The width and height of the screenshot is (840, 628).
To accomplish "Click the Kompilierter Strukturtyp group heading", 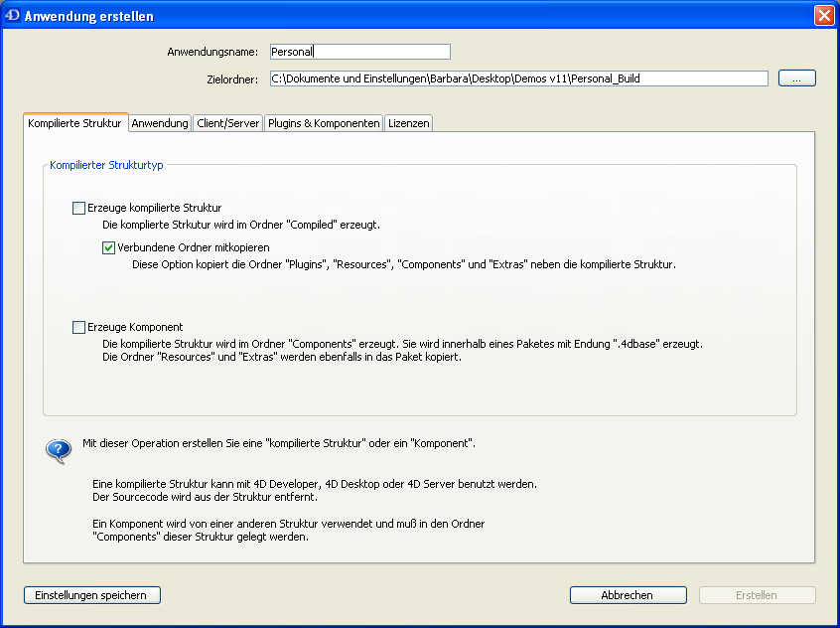I will [x=106, y=165].
